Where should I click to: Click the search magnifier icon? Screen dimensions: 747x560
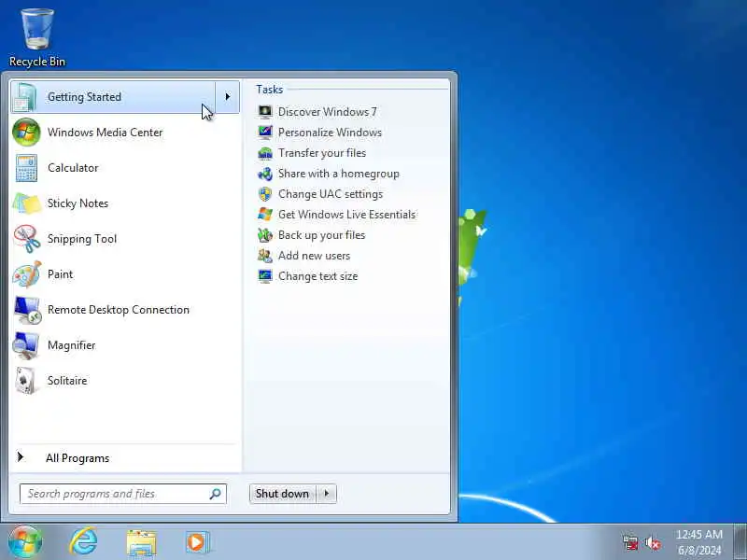pos(216,494)
